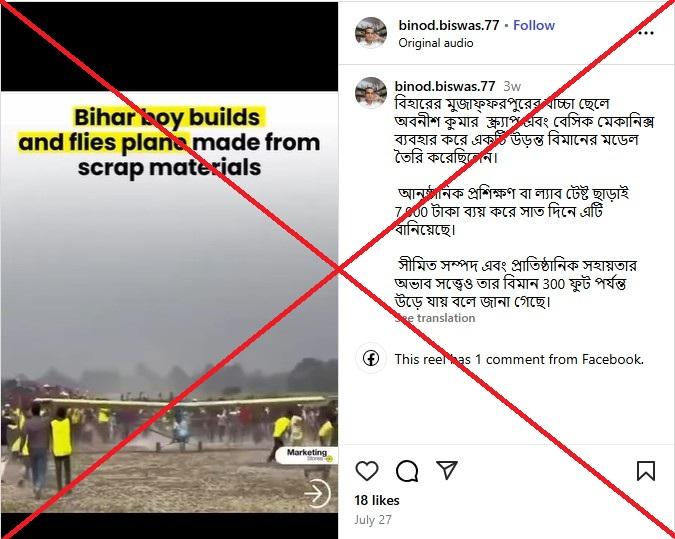The height and width of the screenshot is (539, 675).
Task: Play the reel video of plane
Action: pos(169,301)
